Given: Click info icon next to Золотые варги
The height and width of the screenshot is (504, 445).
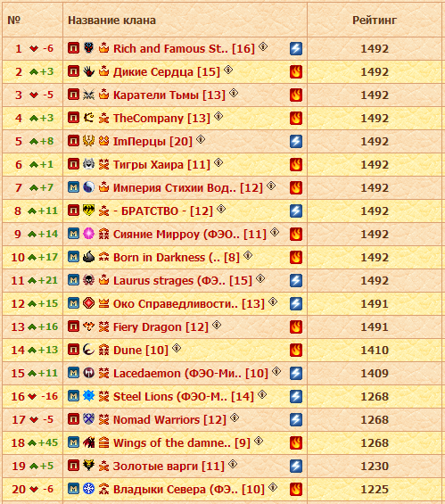Looking at the screenshot, I should click(233, 464).
